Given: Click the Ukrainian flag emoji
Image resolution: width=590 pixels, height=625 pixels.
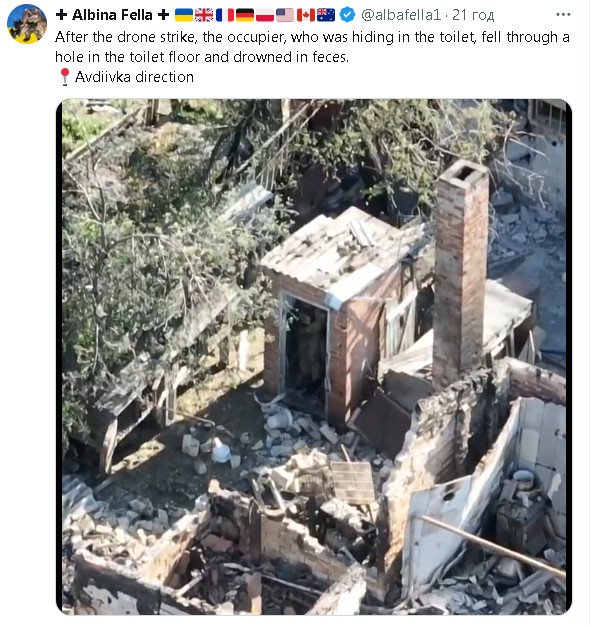Looking at the screenshot, I should pos(184,15).
